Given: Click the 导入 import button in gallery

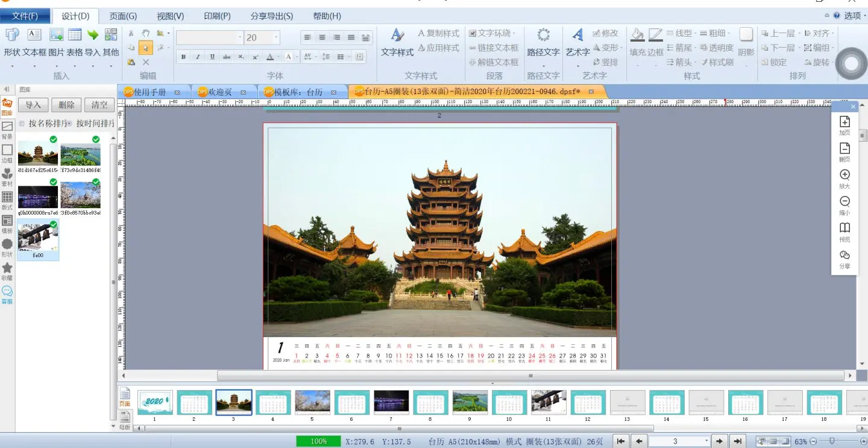Looking at the screenshot, I should 33,105.
